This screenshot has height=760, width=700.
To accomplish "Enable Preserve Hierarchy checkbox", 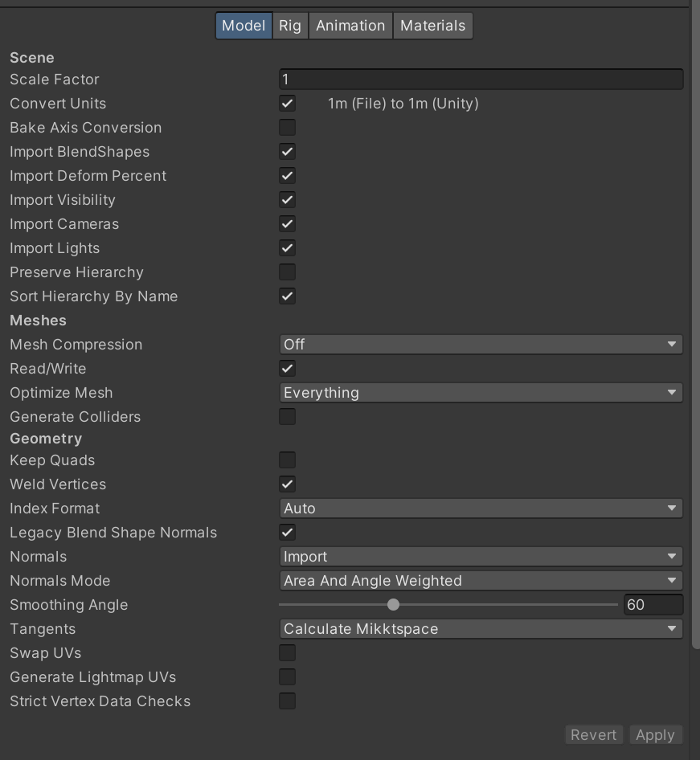I will (287, 272).
